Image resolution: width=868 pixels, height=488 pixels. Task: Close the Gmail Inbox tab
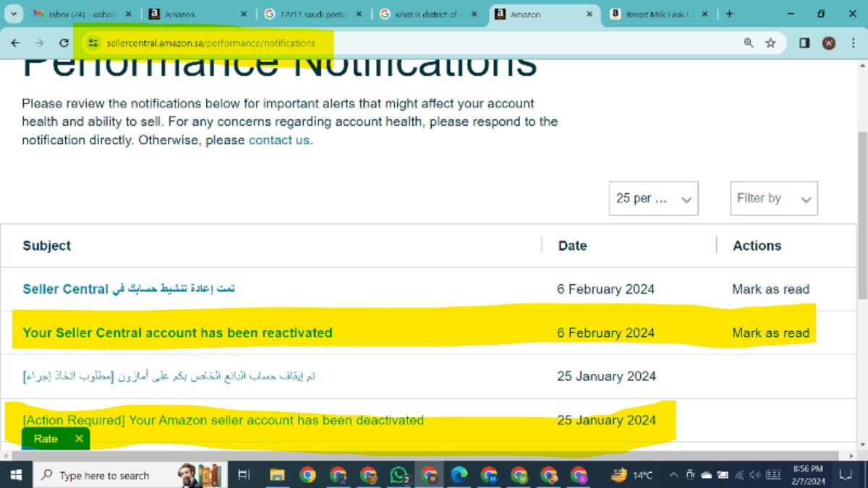[128, 14]
